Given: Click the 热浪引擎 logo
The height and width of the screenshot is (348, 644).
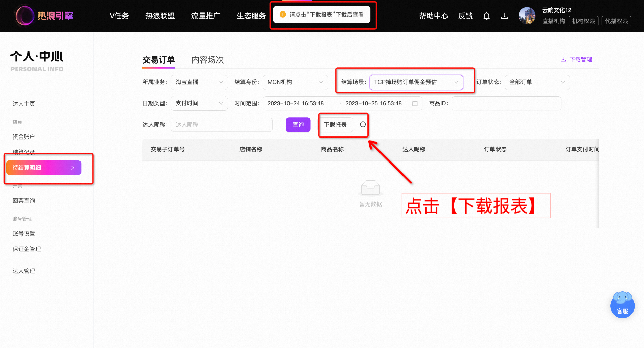Looking at the screenshot, I should 44,16.
